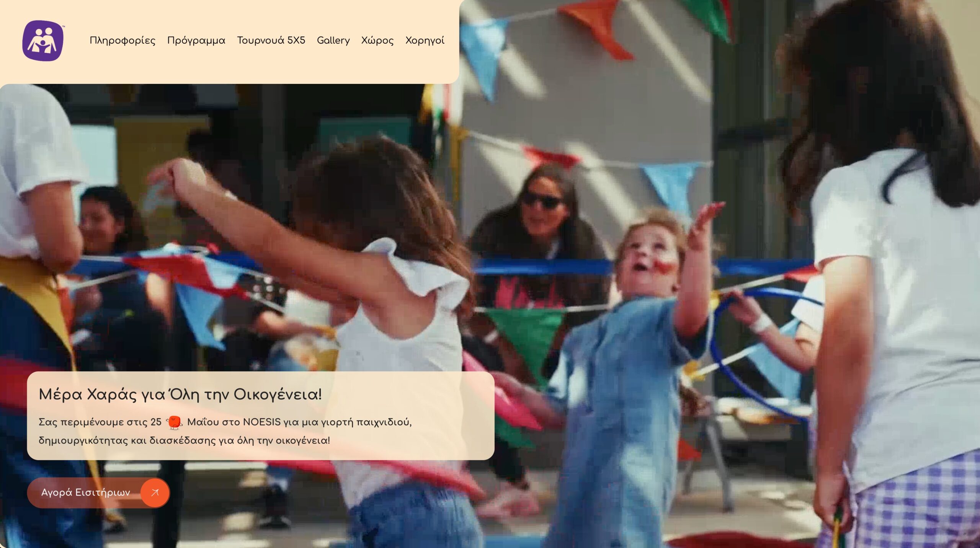
Task: Select the Gallery nav item
Action: [333, 41]
